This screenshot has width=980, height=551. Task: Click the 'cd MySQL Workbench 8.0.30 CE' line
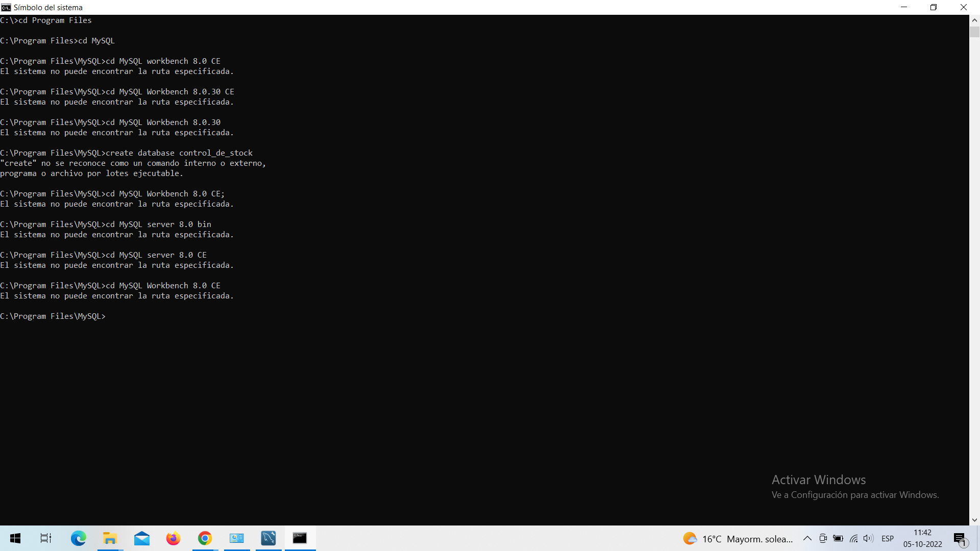[117, 92]
